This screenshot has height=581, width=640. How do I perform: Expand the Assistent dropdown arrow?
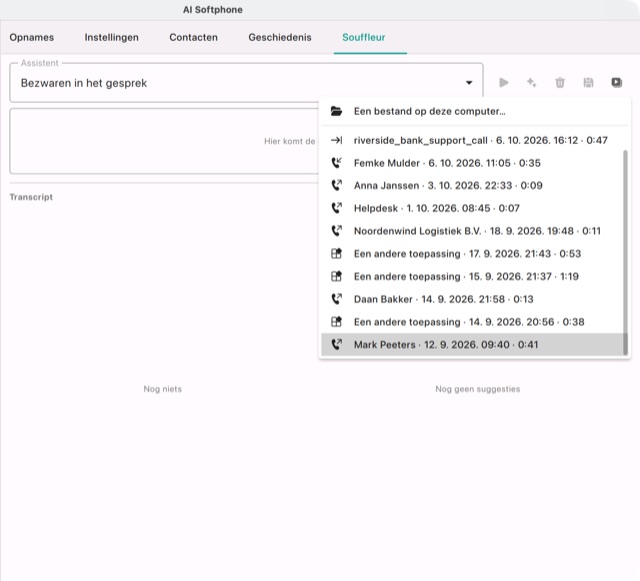[x=469, y=83]
